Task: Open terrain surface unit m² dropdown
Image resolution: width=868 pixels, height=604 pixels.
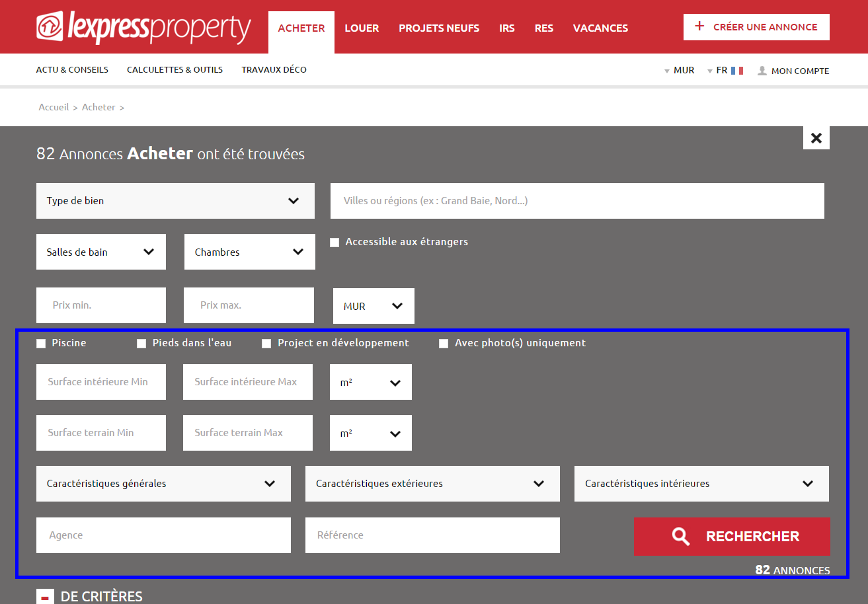Action: (371, 433)
